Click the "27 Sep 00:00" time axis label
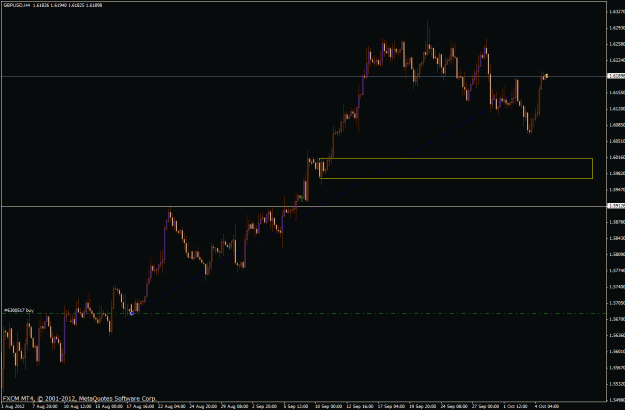This screenshot has height=410, width=625. tap(486, 406)
